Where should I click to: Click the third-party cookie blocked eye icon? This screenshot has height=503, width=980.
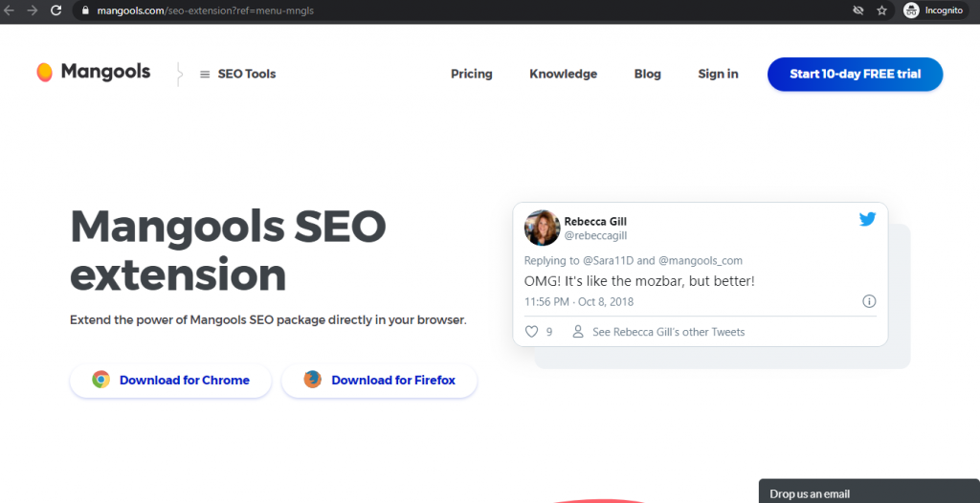[x=858, y=11]
